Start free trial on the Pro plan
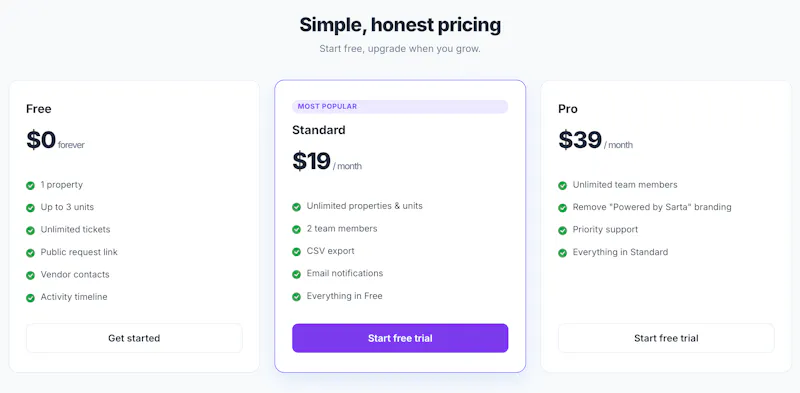The image size is (800, 393). pyautogui.click(x=666, y=338)
